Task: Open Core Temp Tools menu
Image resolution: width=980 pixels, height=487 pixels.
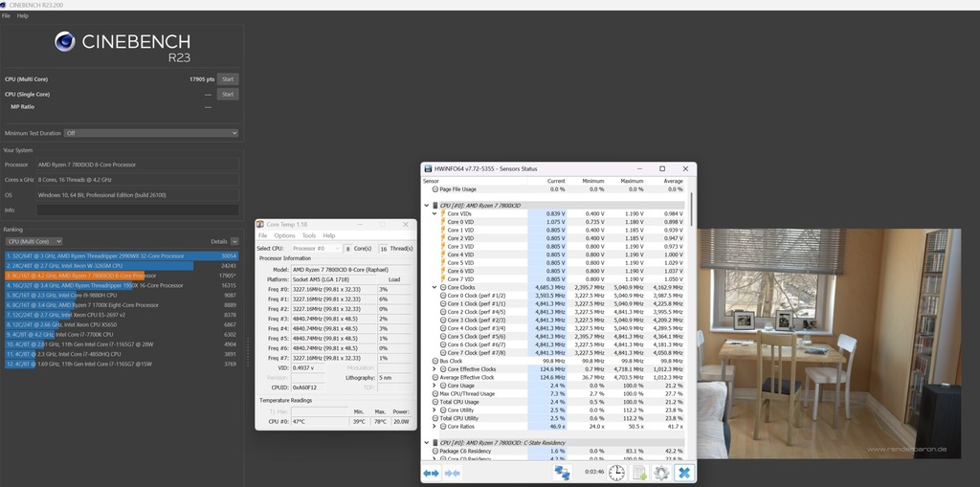Action: tap(309, 235)
